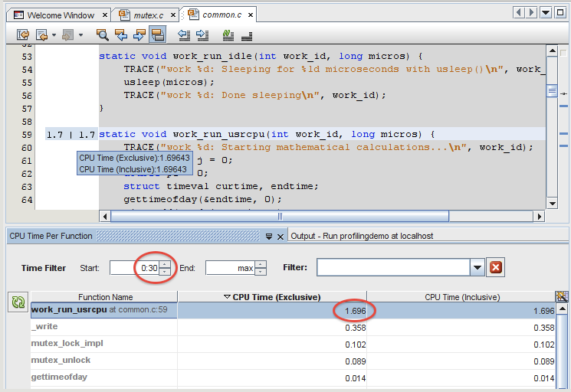The image size is (571, 392).
Task: Open the Filter combo box dropdown
Action: click(477, 268)
